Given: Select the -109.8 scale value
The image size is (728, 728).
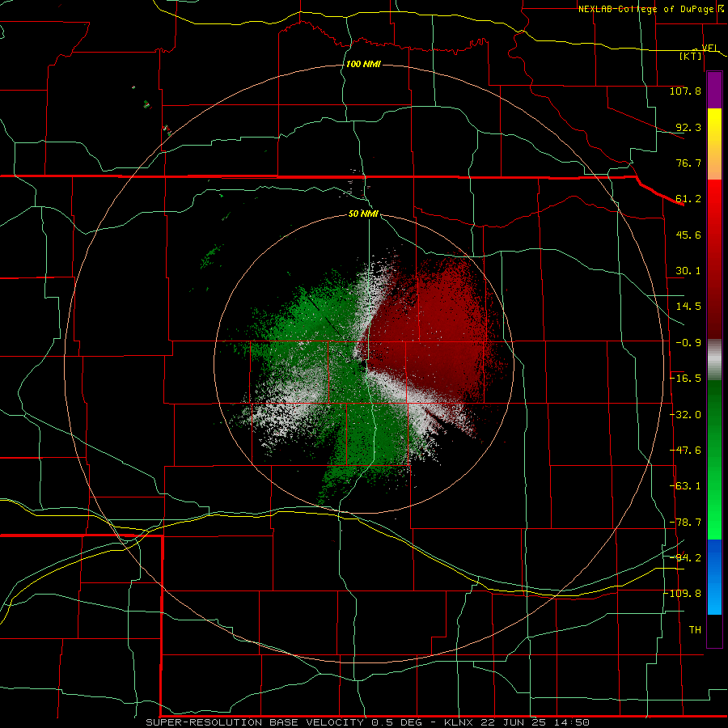Looking at the screenshot, I should pyautogui.click(x=683, y=594).
